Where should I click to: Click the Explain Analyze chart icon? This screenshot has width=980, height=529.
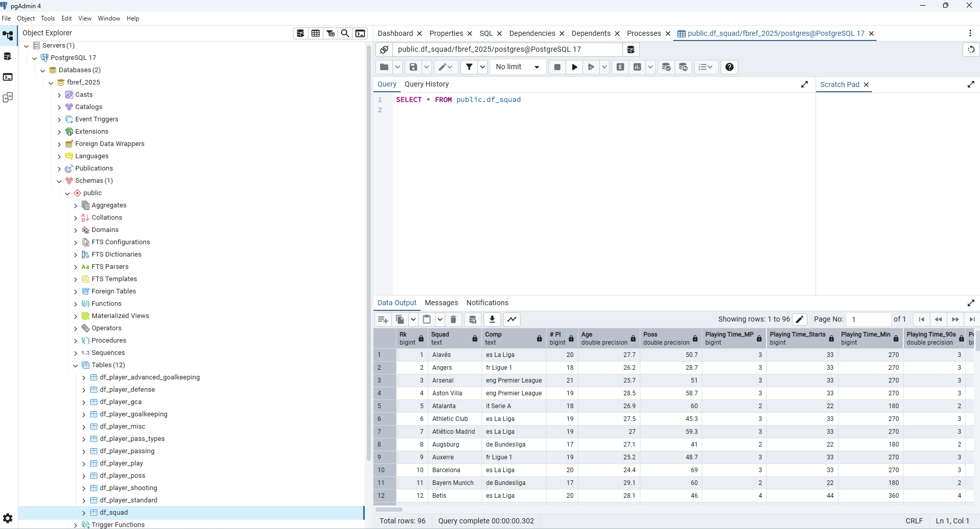click(637, 67)
